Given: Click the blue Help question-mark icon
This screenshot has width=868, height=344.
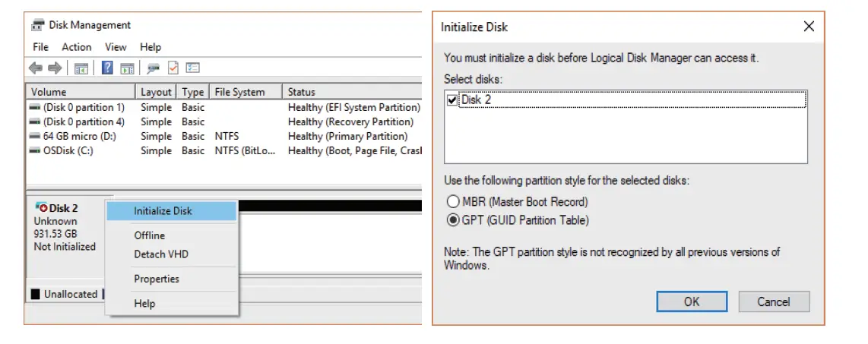Looking at the screenshot, I should click(107, 68).
